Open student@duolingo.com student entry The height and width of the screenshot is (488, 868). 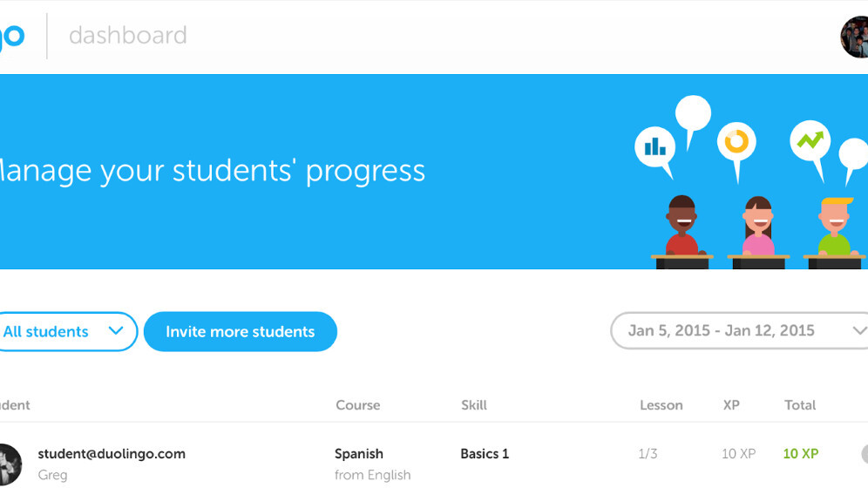pyautogui.click(x=112, y=454)
